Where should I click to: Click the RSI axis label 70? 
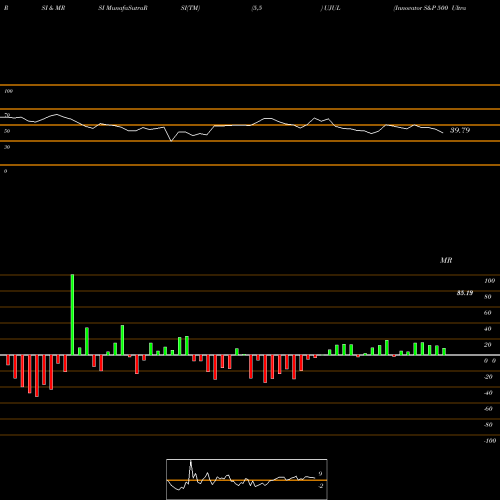pyautogui.click(x=7, y=115)
